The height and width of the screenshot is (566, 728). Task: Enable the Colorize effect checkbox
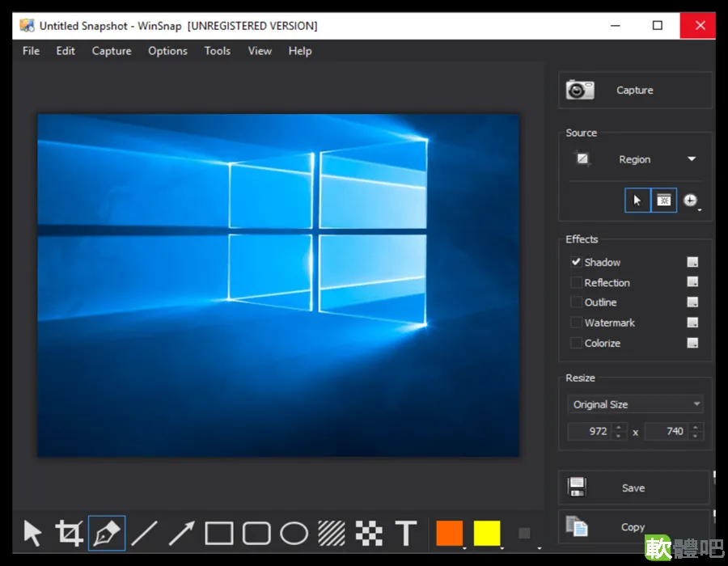576,343
